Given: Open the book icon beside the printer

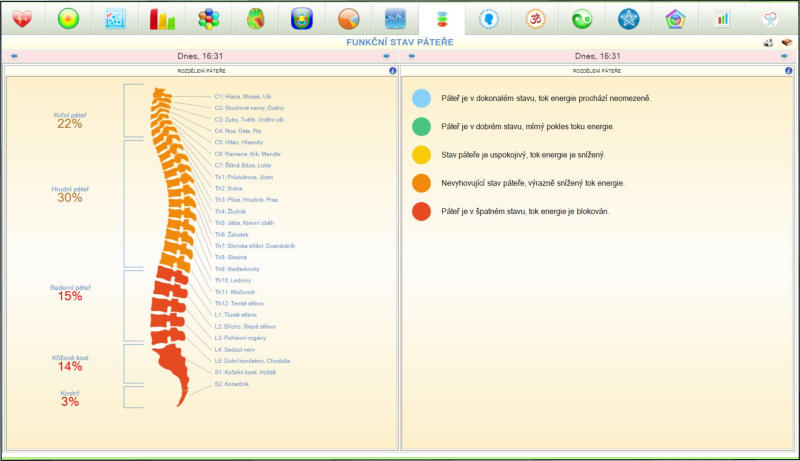Looking at the screenshot, I should pos(786,43).
